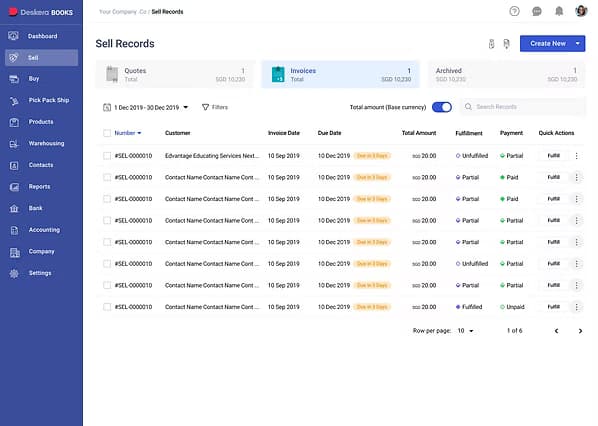Click the Filters button label
The width and height of the screenshot is (598, 426).
coord(220,107)
